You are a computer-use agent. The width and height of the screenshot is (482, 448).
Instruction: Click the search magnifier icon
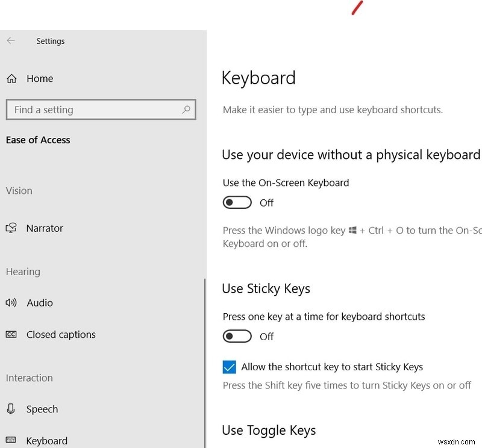tap(186, 110)
